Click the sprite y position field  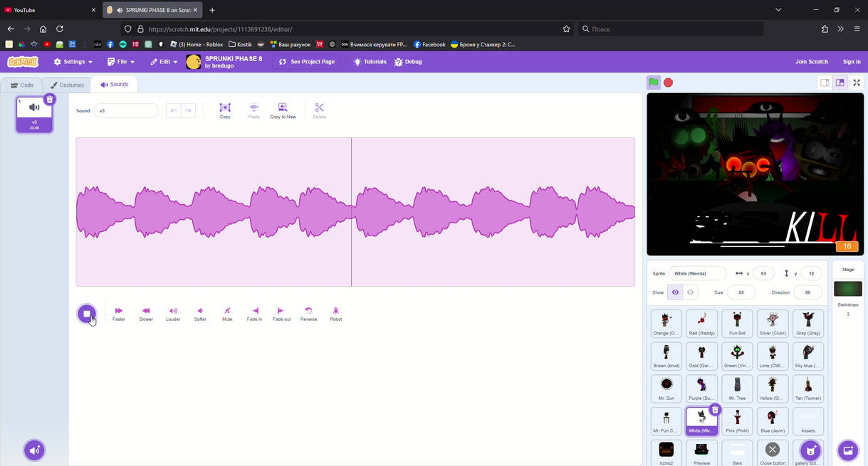pyautogui.click(x=811, y=273)
